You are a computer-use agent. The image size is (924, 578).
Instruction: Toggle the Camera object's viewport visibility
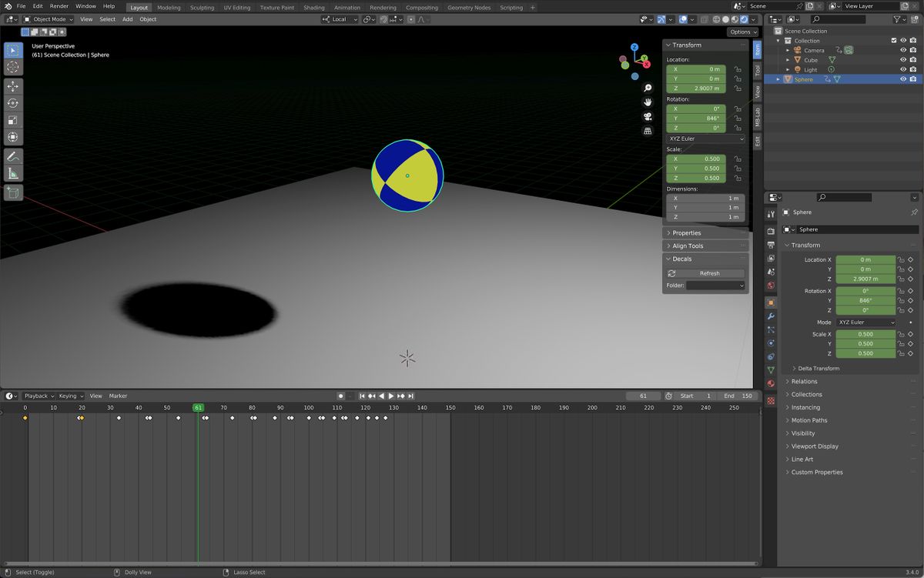[x=903, y=49]
